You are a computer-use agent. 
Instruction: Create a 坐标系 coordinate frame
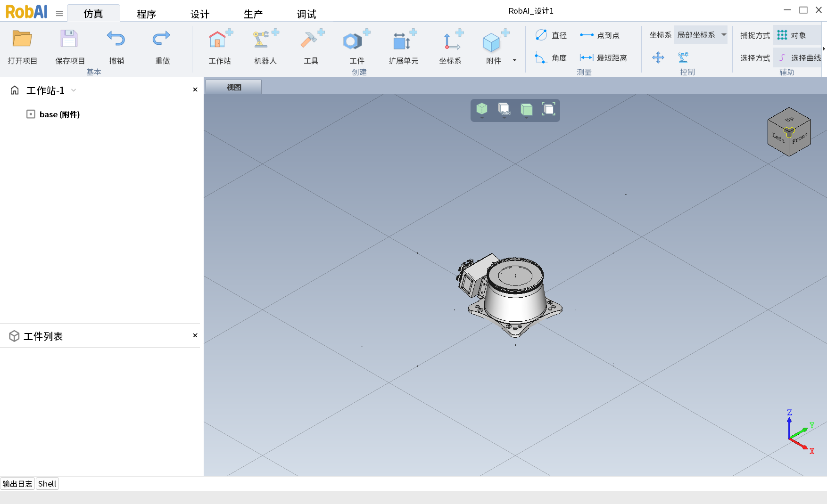(x=450, y=47)
